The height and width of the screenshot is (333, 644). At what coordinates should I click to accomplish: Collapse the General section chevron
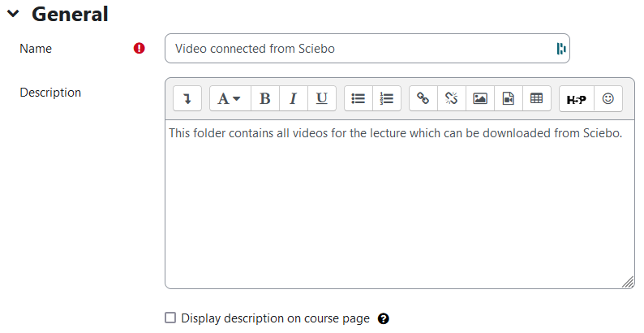tap(13, 14)
